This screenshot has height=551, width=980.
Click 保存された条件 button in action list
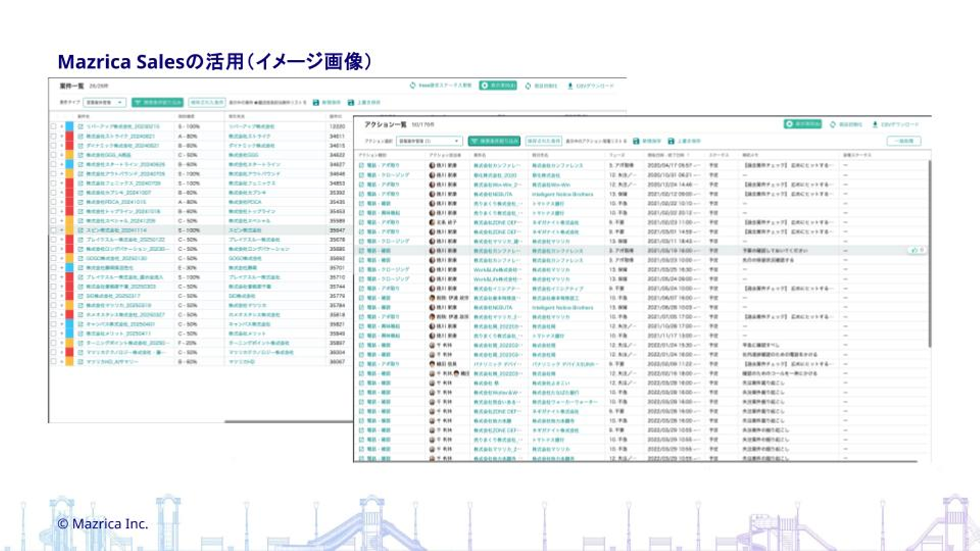tap(543, 141)
